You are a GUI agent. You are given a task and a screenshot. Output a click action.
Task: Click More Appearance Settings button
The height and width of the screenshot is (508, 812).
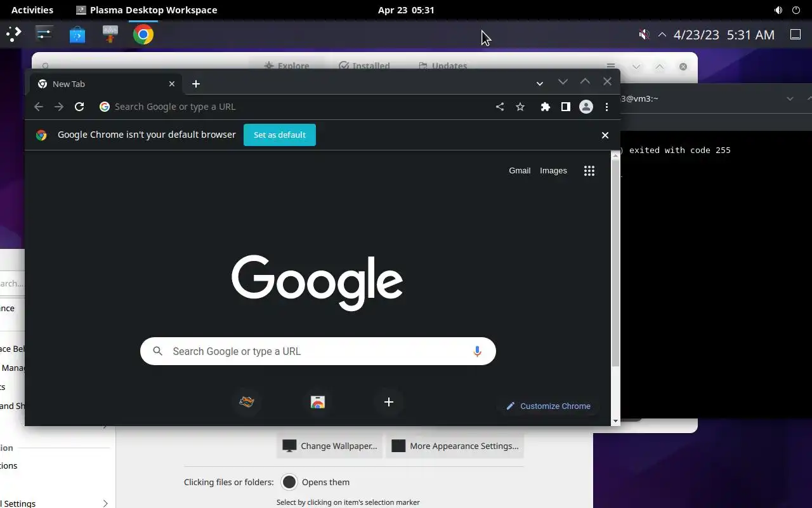point(455,446)
